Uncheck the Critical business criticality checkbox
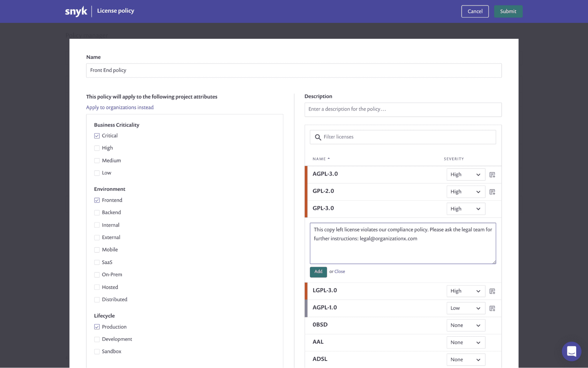Viewport: 588px width, 368px height. (x=97, y=136)
